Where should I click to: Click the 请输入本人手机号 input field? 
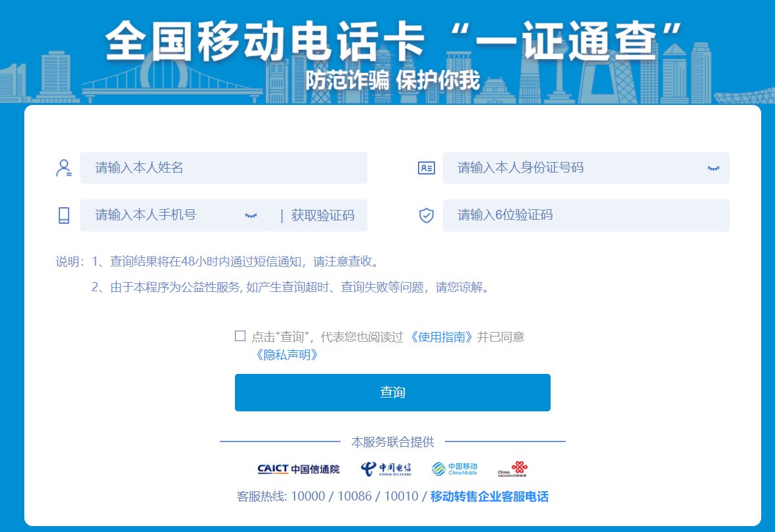173,215
